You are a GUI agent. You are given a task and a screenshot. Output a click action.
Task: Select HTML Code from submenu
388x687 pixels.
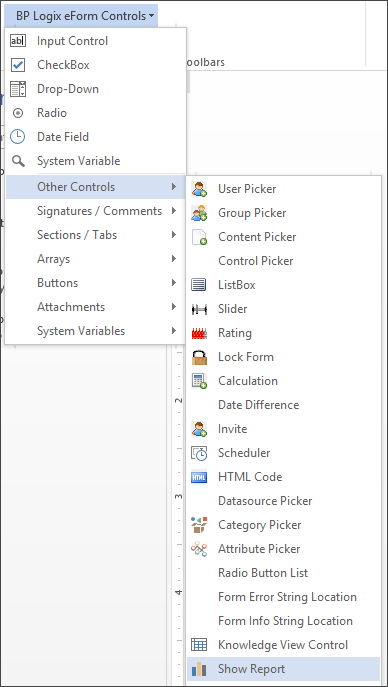coord(284,477)
